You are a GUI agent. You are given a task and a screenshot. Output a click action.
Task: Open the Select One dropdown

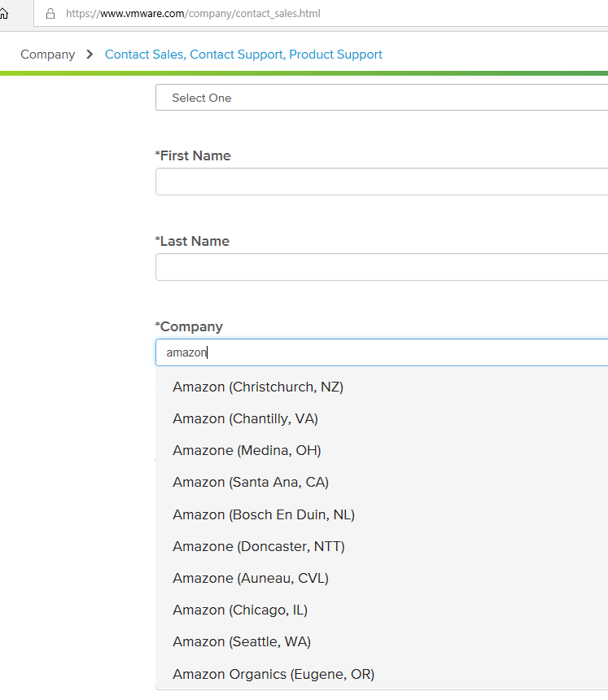pos(382,98)
